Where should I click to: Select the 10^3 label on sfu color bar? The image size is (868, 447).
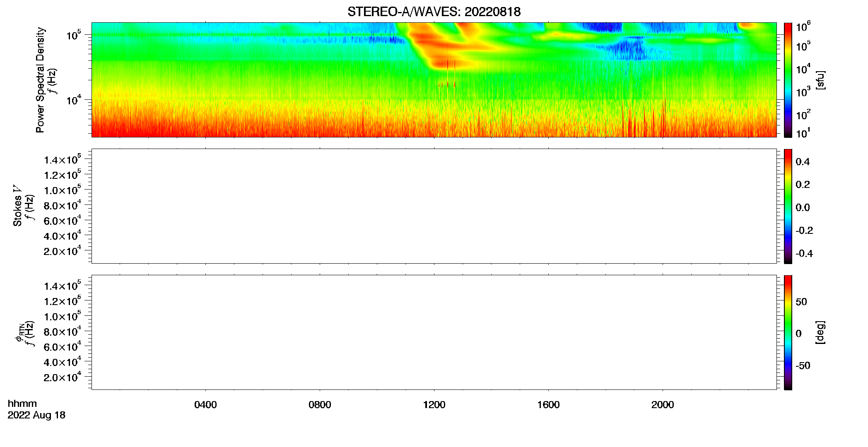803,92
